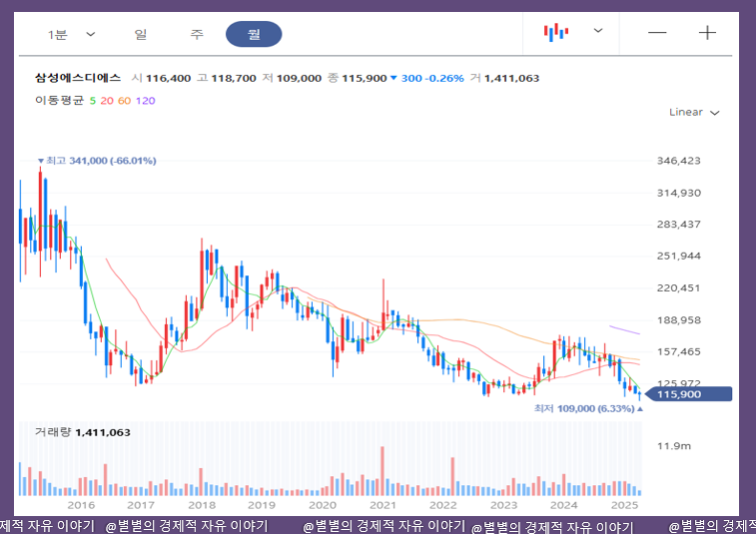
Task: Zoom in with the plus button
Action: pos(707,33)
